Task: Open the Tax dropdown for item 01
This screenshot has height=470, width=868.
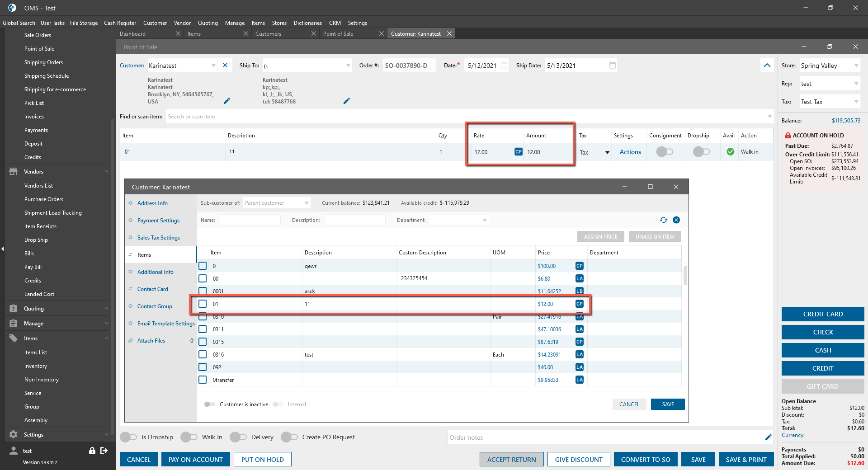Action: [607, 152]
